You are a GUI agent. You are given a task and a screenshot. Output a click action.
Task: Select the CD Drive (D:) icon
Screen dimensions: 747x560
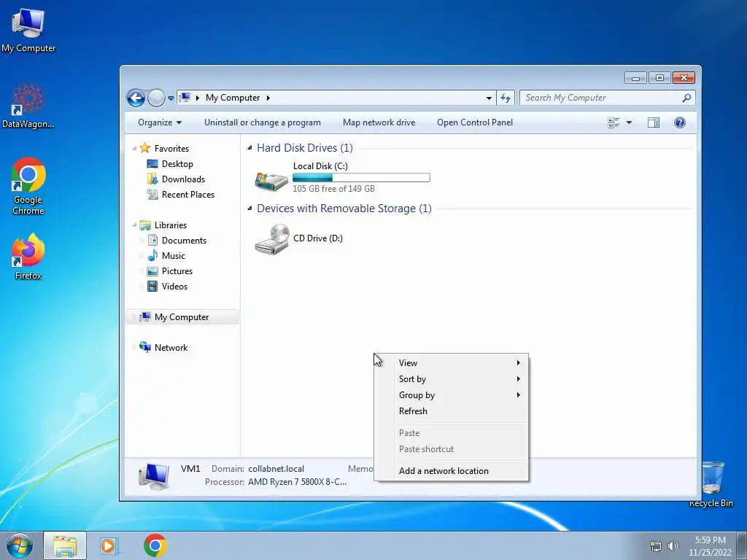272,239
